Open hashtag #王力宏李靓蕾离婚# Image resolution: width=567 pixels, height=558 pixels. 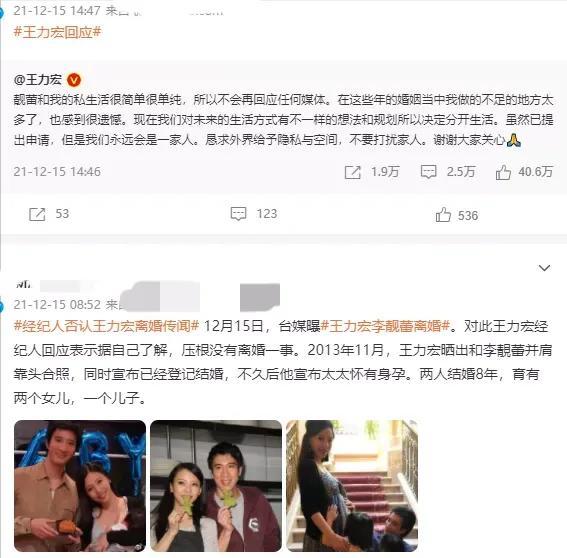pos(385,326)
